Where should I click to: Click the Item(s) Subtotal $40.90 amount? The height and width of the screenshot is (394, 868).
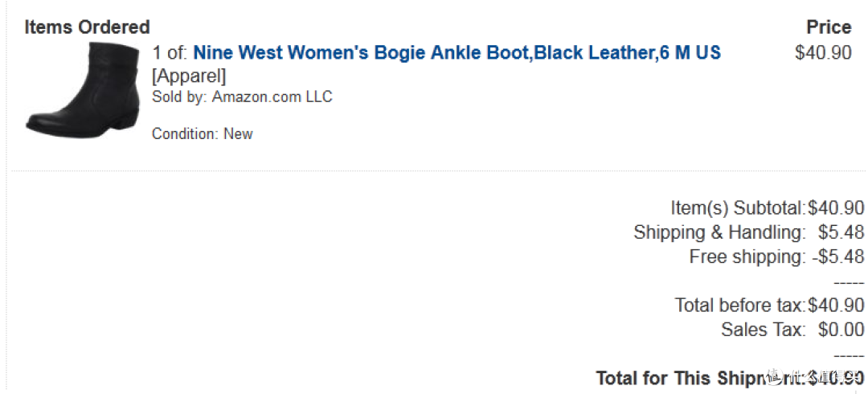[836, 208]
